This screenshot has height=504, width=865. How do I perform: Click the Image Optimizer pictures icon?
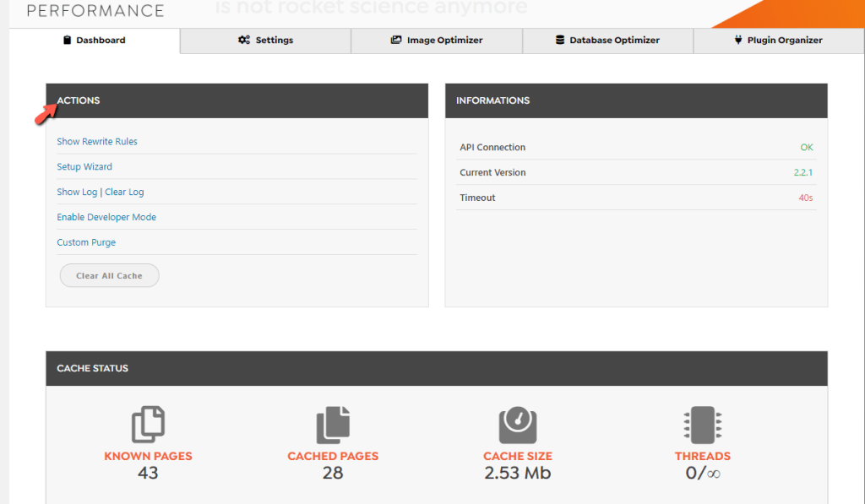click(396, 40)
